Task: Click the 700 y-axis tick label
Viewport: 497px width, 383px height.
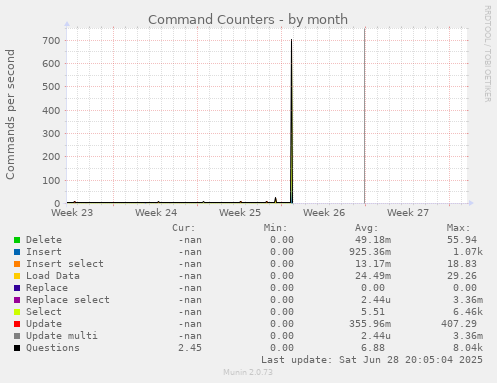Action: (51, 41)
